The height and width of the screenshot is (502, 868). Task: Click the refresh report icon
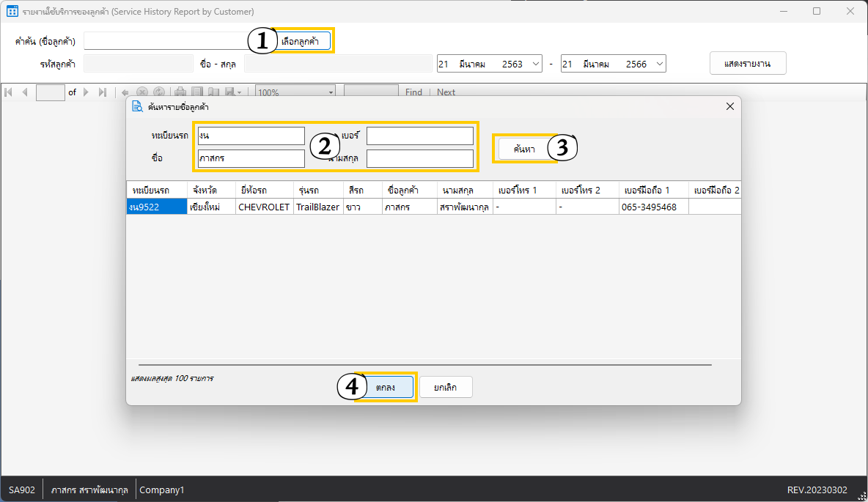(x=158, y=92)
